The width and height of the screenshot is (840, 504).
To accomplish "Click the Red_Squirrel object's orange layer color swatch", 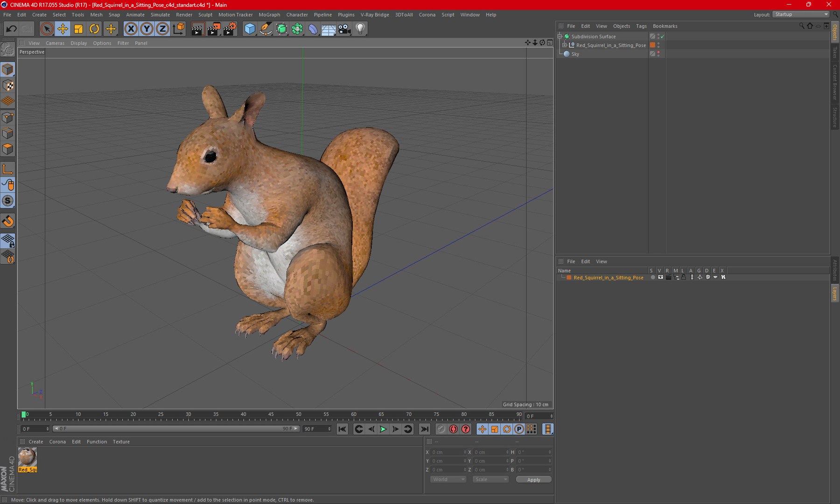I will pos(652,45).
